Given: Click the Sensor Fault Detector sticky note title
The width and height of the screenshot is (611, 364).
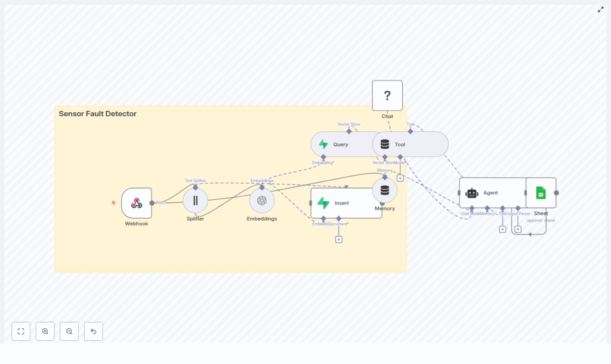Looking at the screenshot, I should click(97, 114).
